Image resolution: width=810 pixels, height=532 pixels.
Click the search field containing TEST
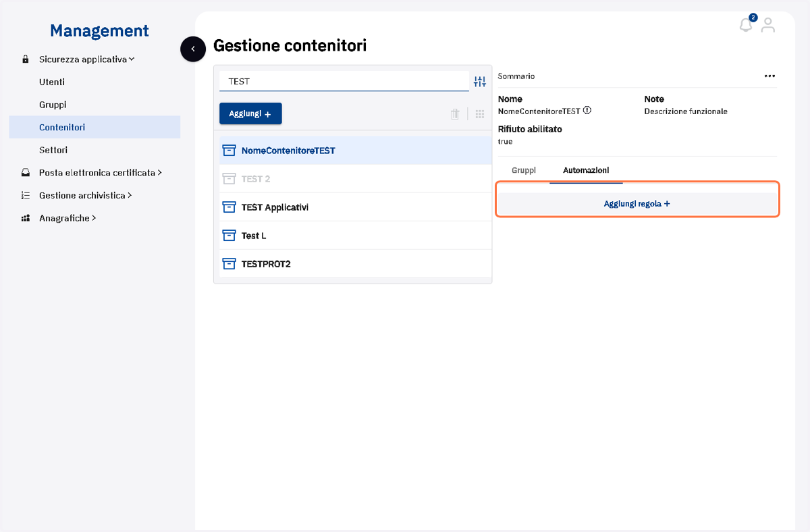pos(344,81)
